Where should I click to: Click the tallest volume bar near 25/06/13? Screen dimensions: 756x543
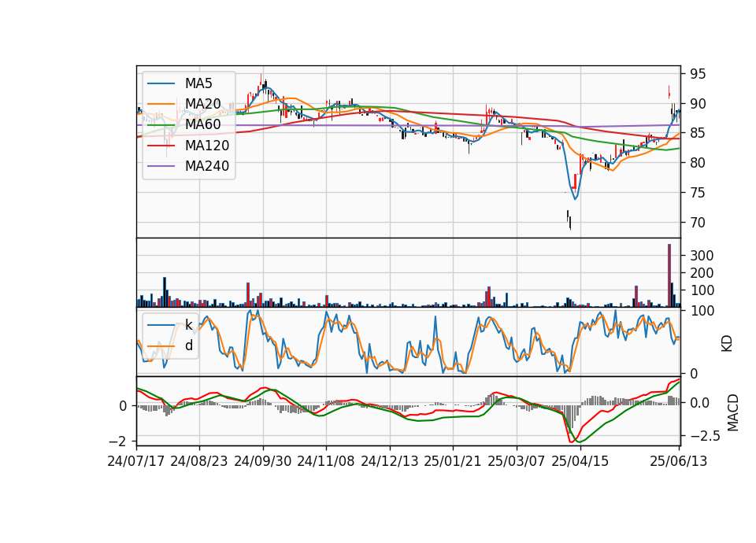(669, 275)
